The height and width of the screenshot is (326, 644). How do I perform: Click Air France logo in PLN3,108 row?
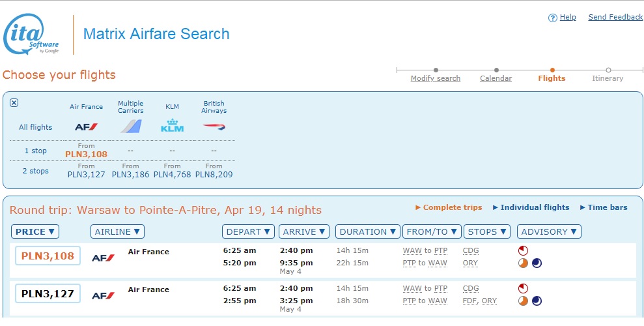click(x=103, y=258)
